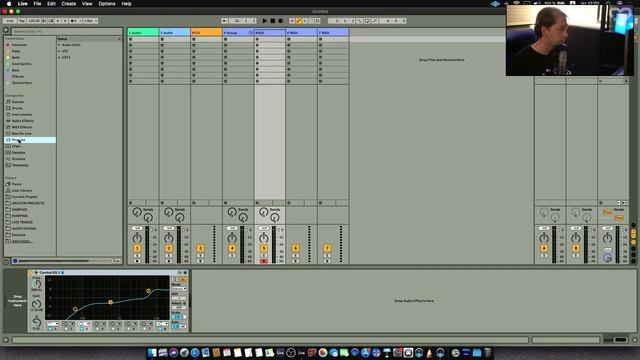Toggle return track A activator
The image size is (640, 360).
coord(544,248)
